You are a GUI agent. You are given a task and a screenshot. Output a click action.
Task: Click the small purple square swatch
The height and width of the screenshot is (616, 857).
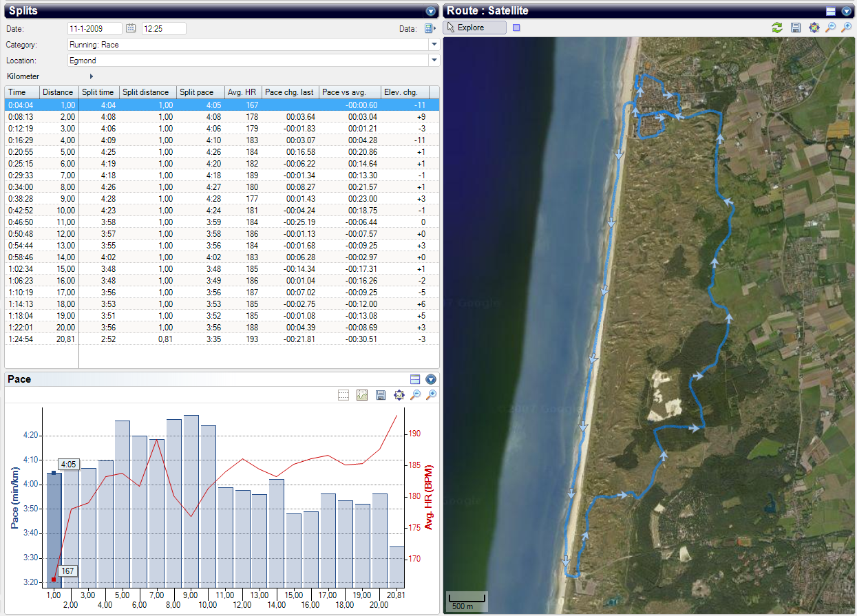(x=517, y=28)
